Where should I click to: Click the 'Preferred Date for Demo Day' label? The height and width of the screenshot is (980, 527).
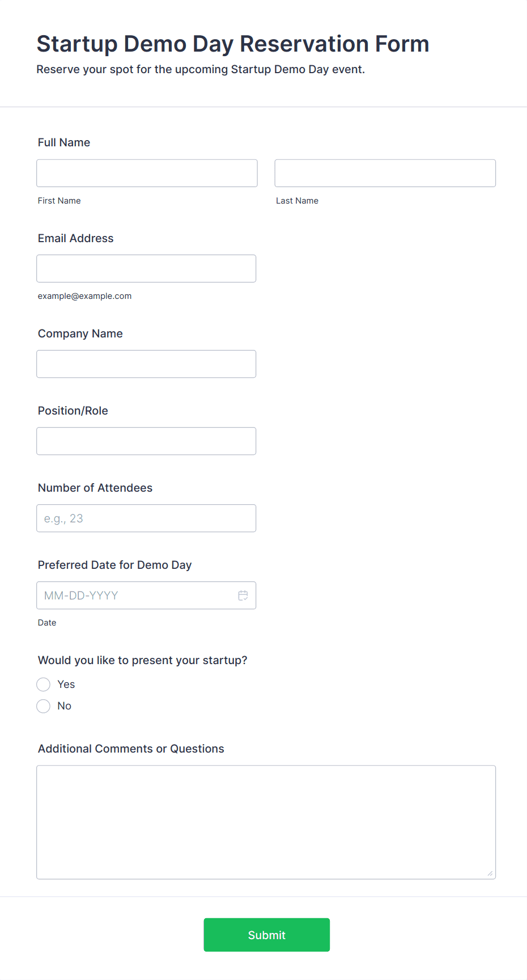point(115,565)
